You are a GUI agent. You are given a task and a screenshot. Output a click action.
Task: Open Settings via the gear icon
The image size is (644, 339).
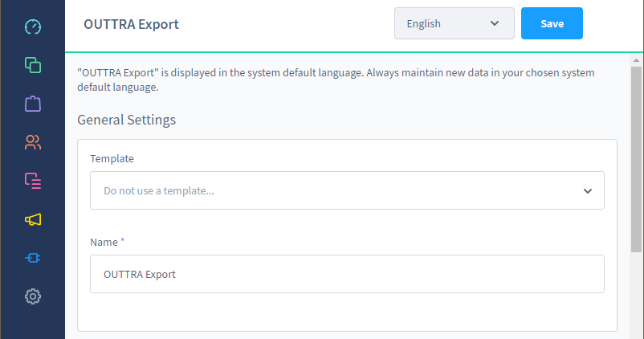click(33, 296)
